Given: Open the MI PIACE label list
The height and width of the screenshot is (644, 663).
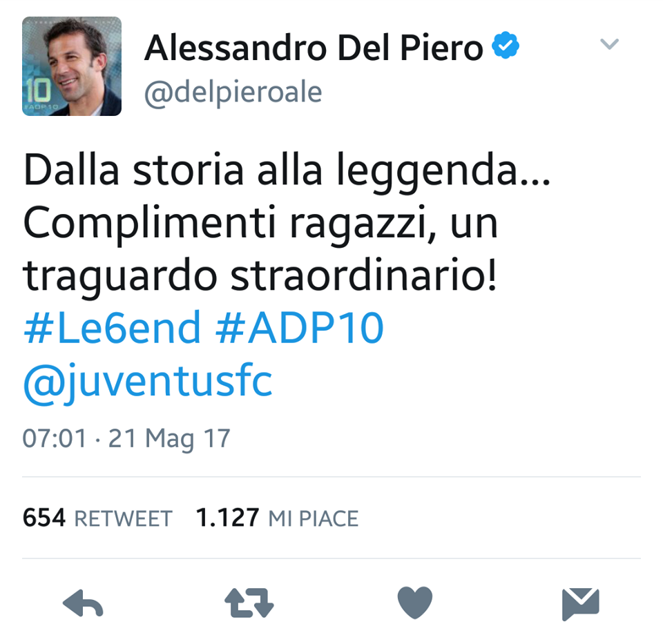Looking at the screenshot, I should tap(314, 518).
